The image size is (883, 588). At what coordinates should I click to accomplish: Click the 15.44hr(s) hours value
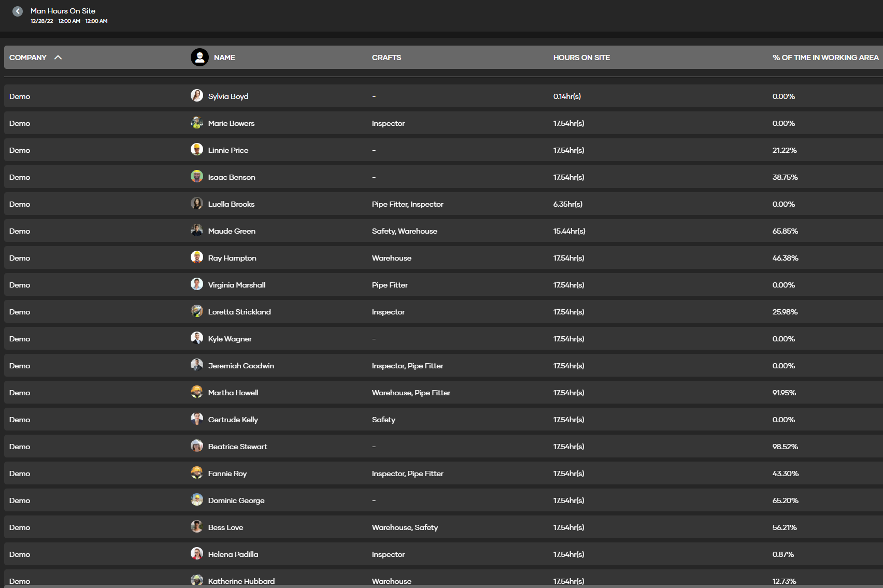pyautogui.click(x=569, y=231)
